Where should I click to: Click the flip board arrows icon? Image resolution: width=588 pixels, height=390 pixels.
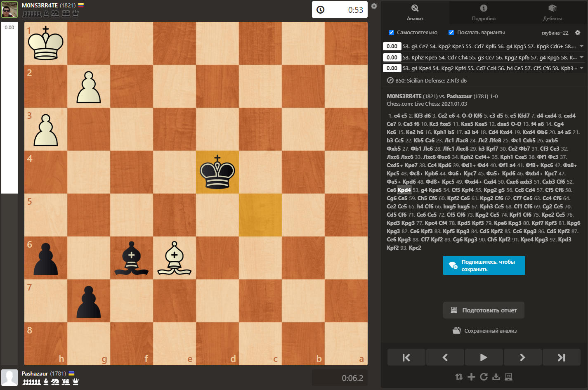pyautogui.click(x=459, y=377)
